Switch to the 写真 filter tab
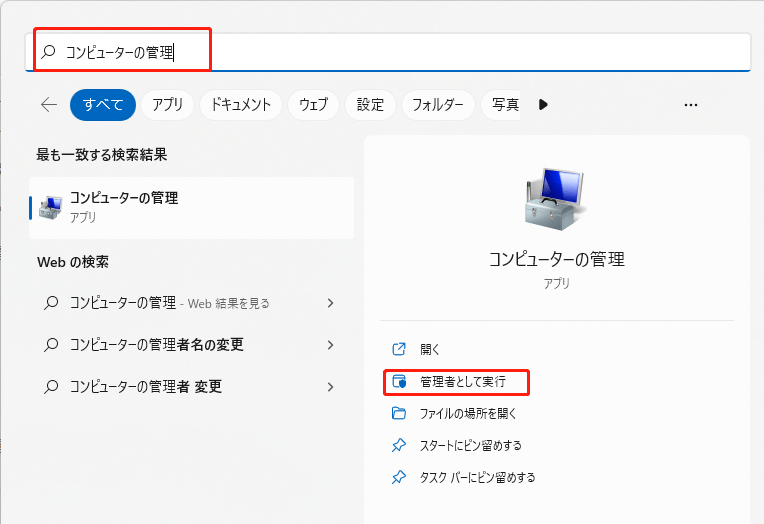This screenshot has width=764, height=524. click(501, 105)
